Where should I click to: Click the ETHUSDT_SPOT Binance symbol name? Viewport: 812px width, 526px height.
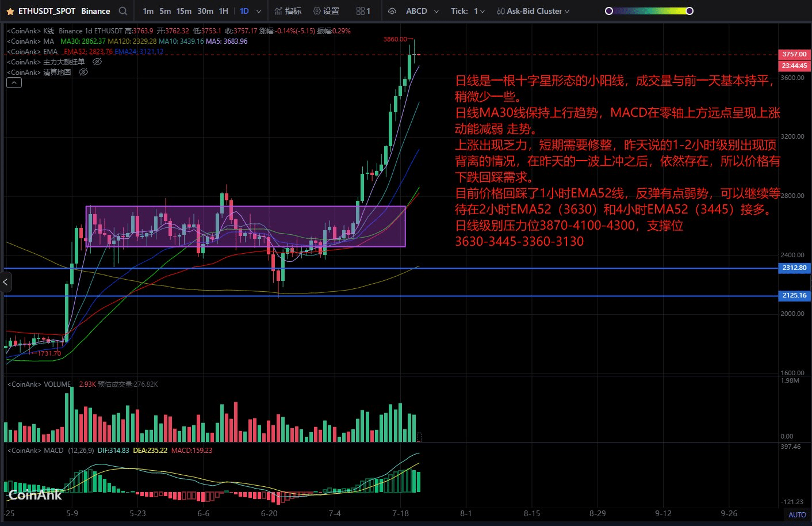click(x=64, y=11)
